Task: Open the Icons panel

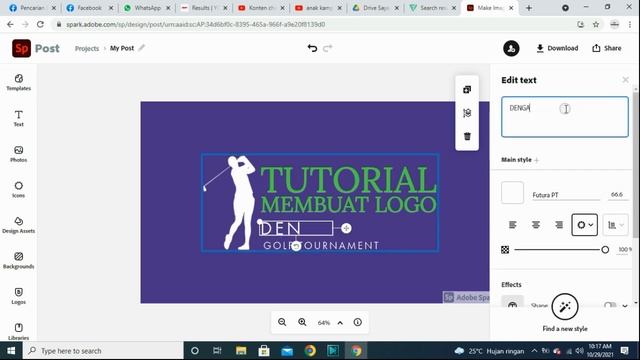Action: [18, 189]
